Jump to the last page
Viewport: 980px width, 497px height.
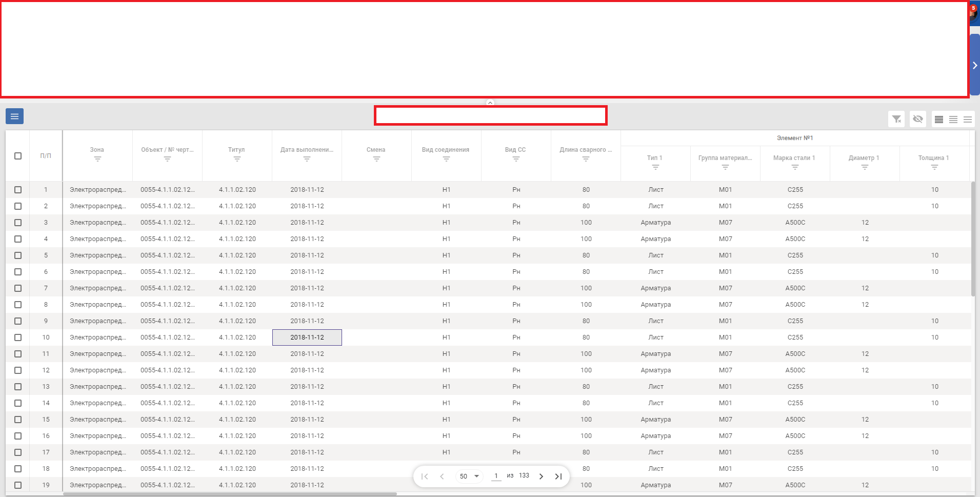point(558,476)
